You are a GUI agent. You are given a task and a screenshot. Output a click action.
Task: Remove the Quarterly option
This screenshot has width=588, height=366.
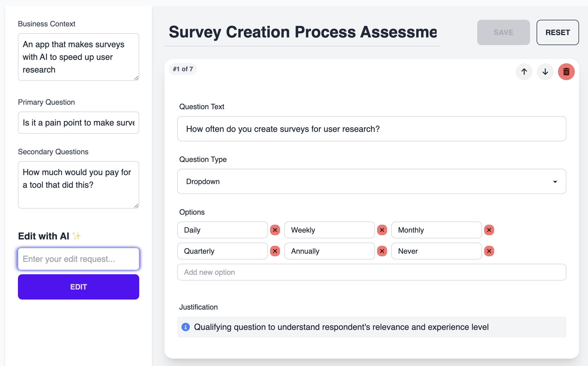tap(275, 251)
